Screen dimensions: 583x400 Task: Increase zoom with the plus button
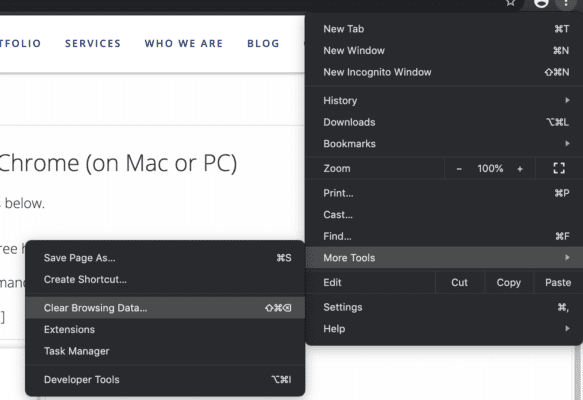(x=520, y=169)
